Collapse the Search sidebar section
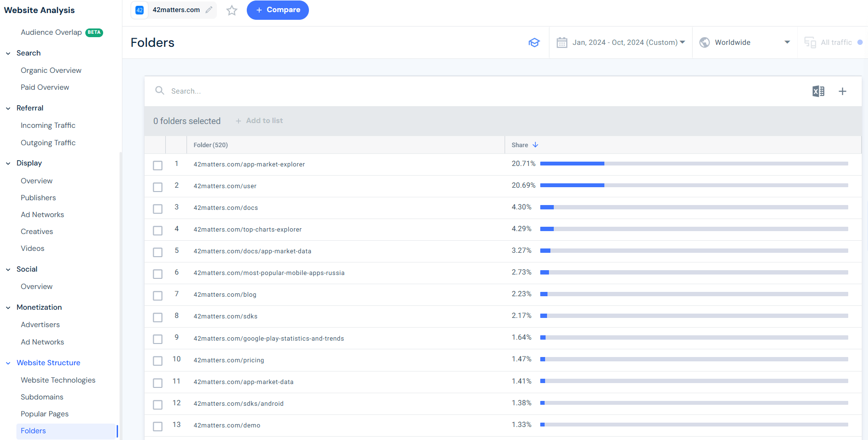 (8, 54)
